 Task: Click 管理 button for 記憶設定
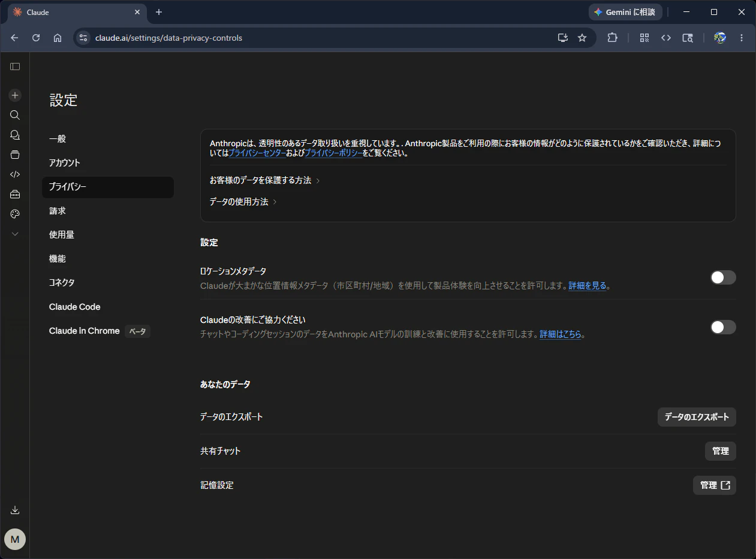[715, 485]
